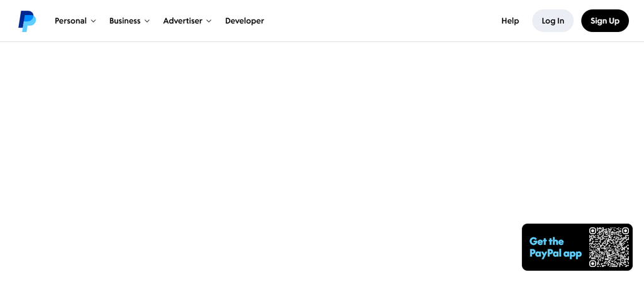The image size is (644, 282).
Task: Open the Business menu label
Action: [125, 21]
